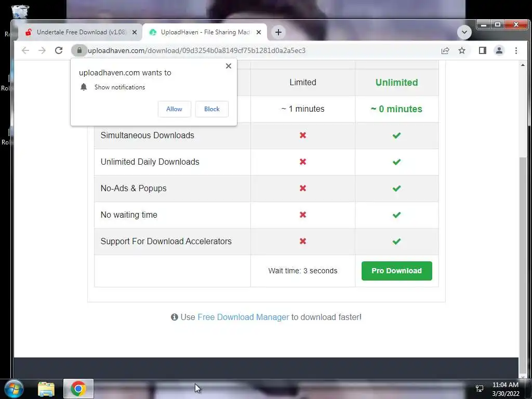Open the Windows Start menu orb
The image size is (532, 399).
click(14, 389)
